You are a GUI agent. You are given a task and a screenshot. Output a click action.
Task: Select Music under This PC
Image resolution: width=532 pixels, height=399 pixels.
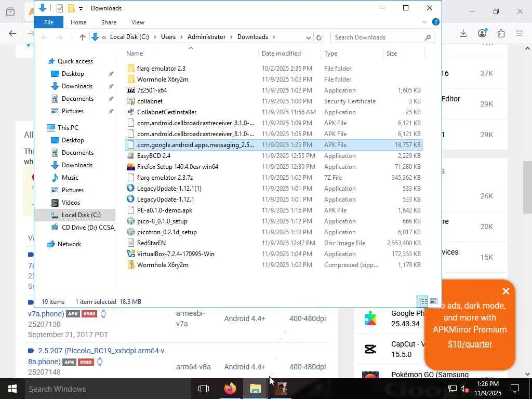(70, 178)
